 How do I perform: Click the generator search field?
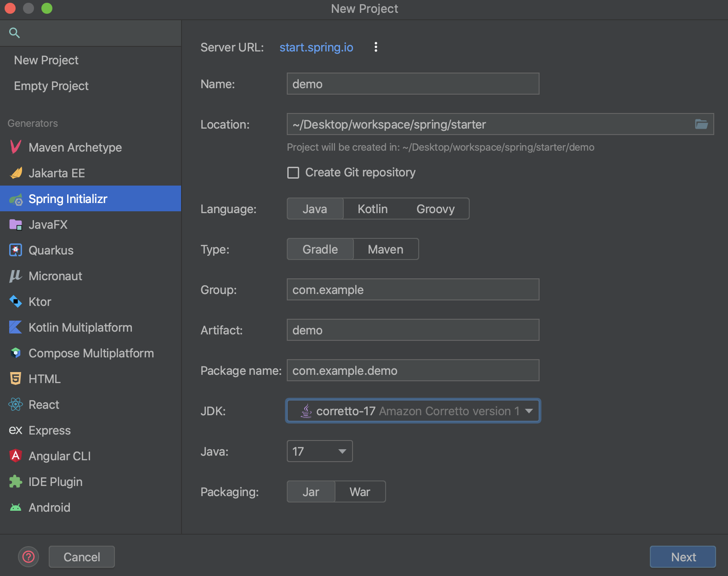(x=91, y=33)
